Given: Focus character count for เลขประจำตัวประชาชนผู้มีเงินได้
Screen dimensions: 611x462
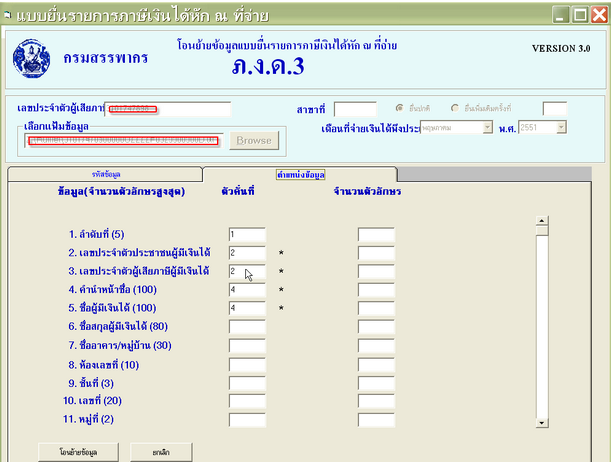Looking at the screenshot, I should coord(376,253).
